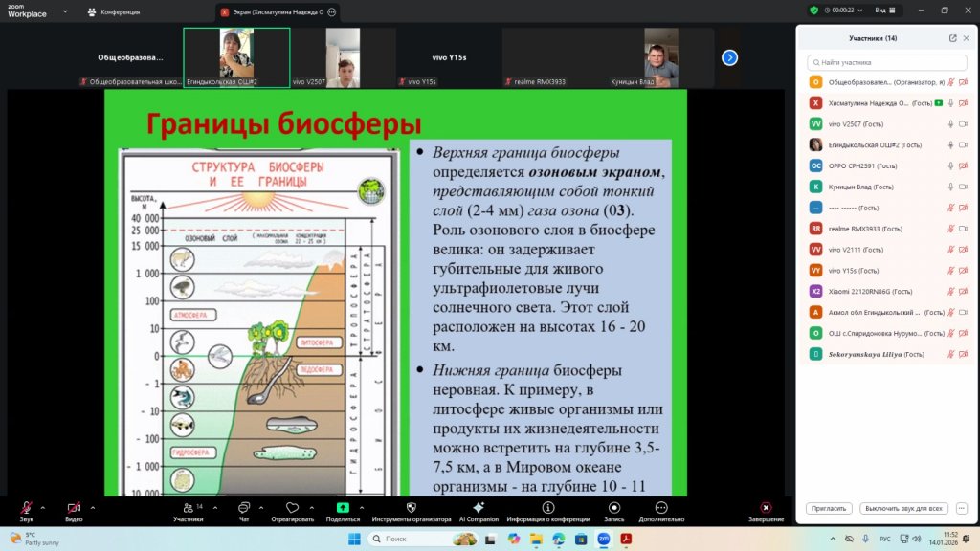Expand audio options arrow next to Звук

click(x=44, y=507)
